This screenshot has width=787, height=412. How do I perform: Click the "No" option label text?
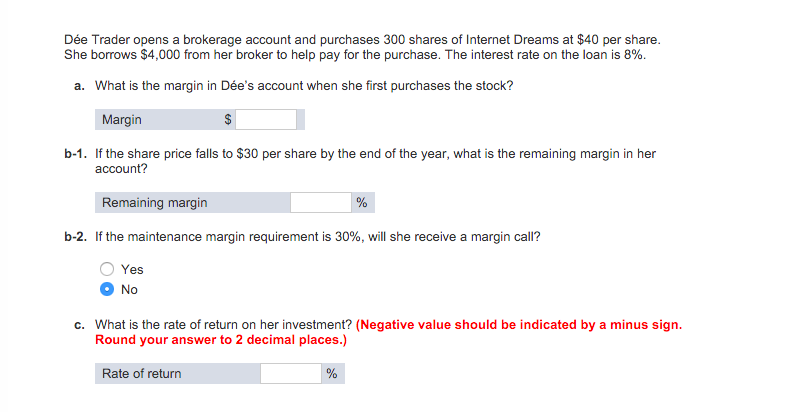tap(129, 290)
